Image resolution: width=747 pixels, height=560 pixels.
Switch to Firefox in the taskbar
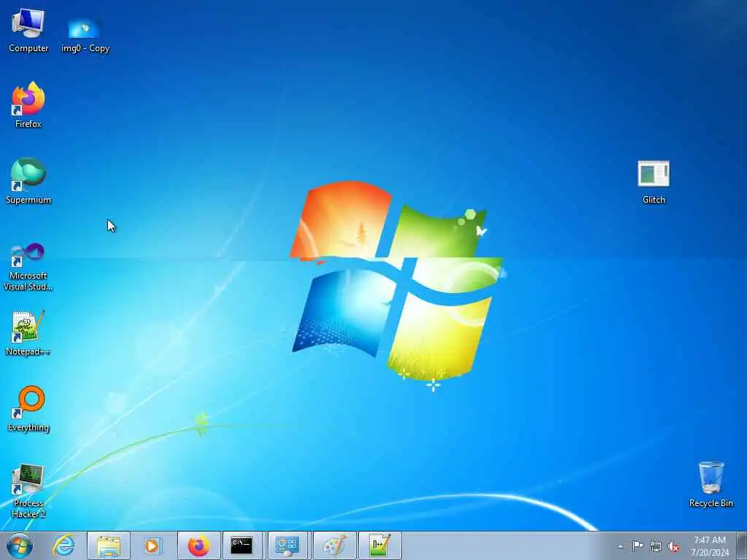coord(198,545)
